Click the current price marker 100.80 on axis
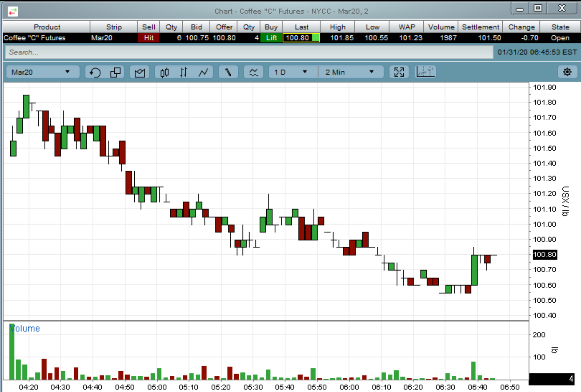Screen dimensions: 581x392 545,255
